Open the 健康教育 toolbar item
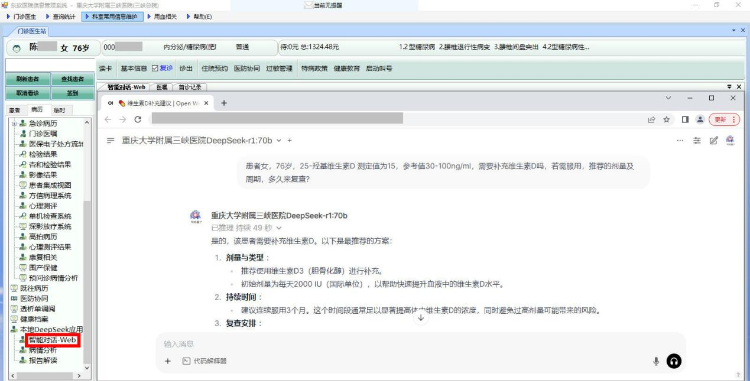Screen dimensions: 750x381 point(347,68)
